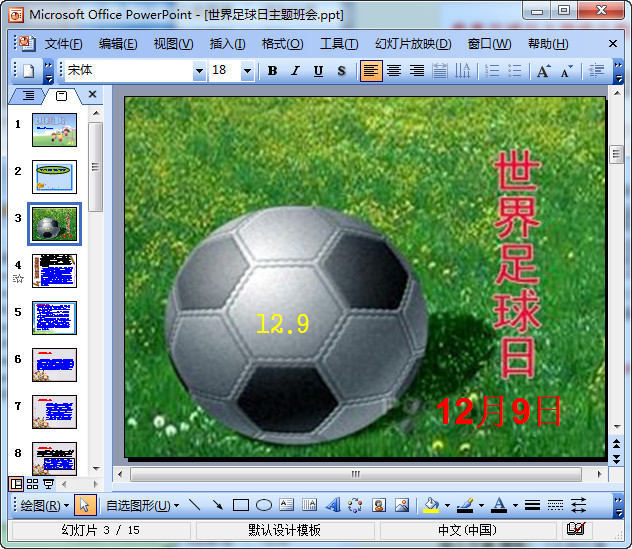This screenshot has height=549, width=632.
Task: Select slide 2 thumbnail
Action: pyautogui.click(x=54, y=177)
